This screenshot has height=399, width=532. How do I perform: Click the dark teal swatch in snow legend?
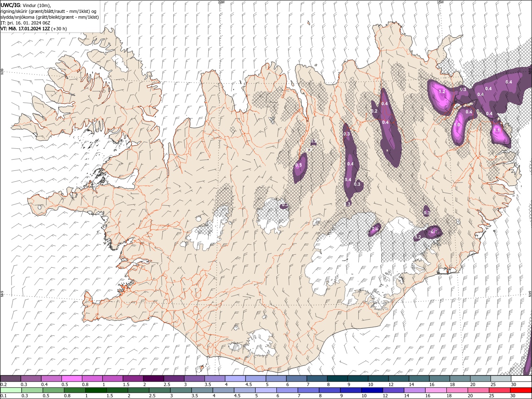[x=337, y=379]
